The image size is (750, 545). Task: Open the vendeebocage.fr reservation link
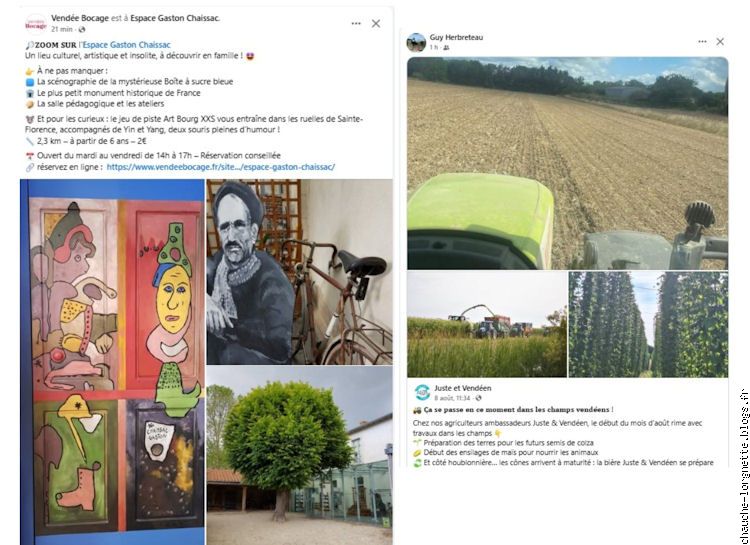click(221, 167)
